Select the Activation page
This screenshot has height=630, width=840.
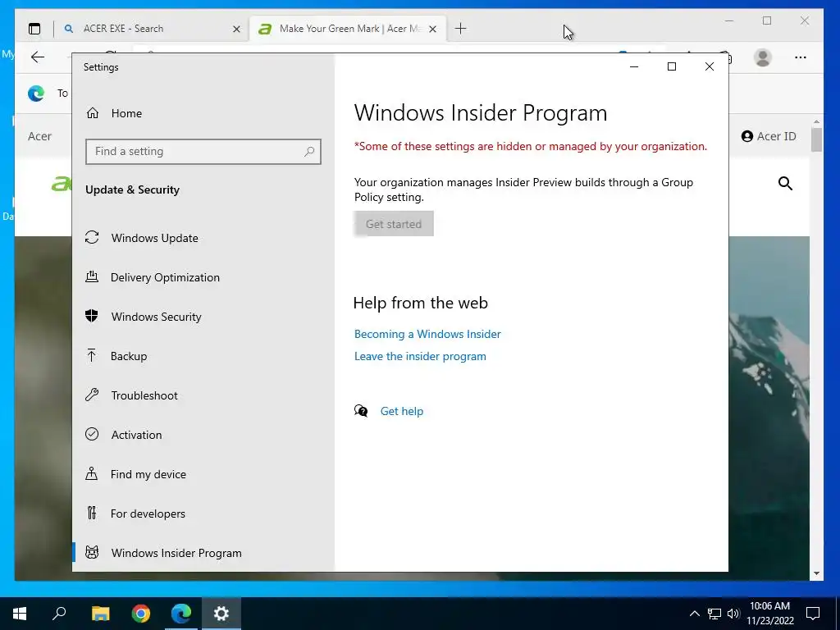tap(203, 435)
